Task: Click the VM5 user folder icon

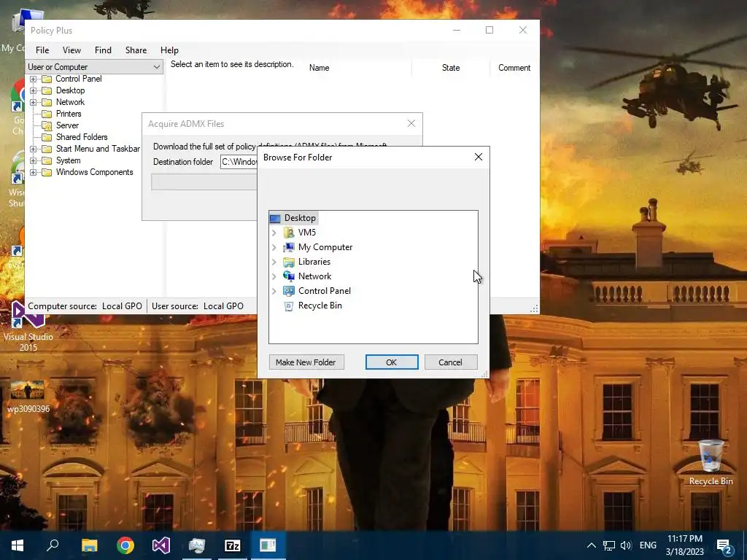Action: coord(289,233)
